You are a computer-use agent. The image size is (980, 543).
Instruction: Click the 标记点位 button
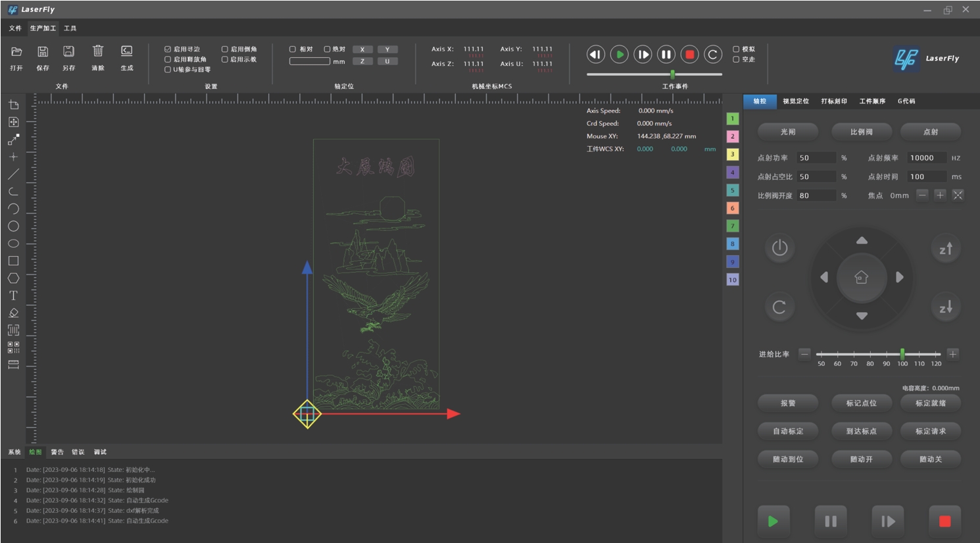pos(862,403)
